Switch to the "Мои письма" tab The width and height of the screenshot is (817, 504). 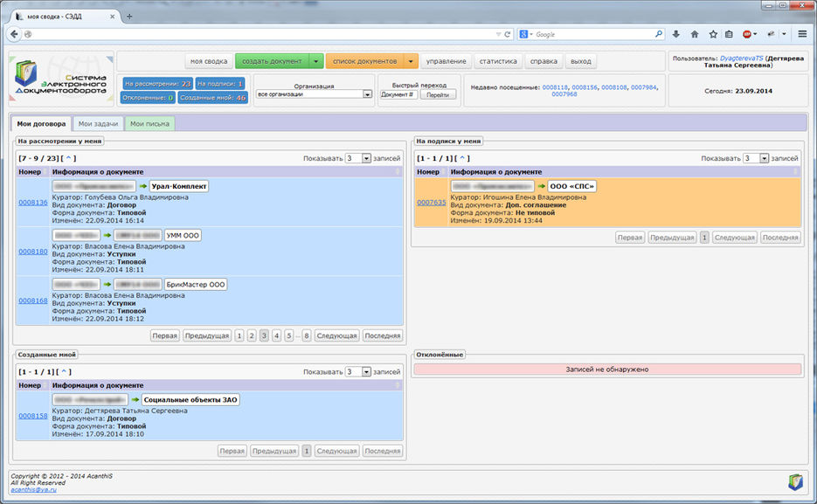(x=149, y=124)
